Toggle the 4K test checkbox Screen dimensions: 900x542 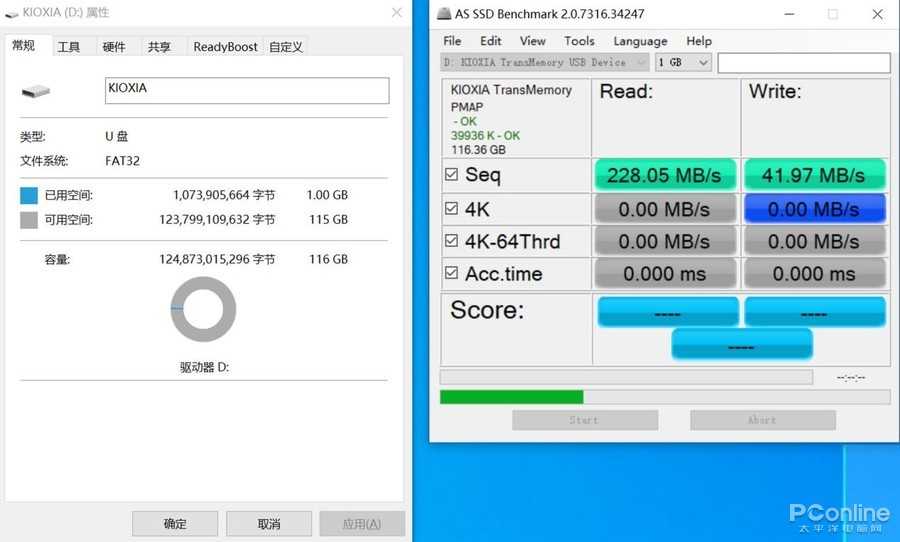[x=452, y=208]
